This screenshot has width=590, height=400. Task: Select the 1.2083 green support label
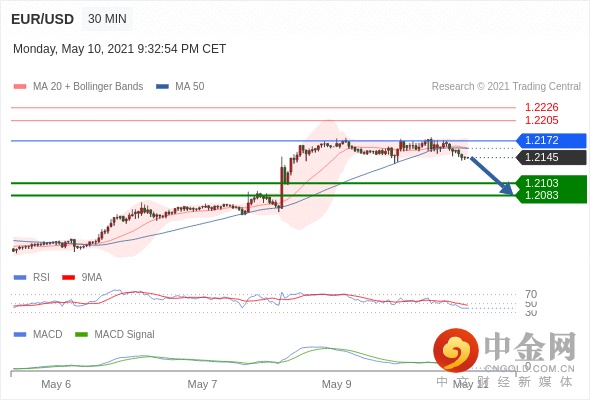pos(551,196)
